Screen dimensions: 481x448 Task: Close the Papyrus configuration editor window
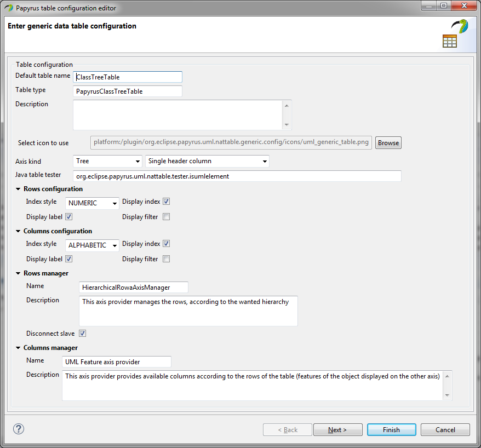click(x=464, y=5)
